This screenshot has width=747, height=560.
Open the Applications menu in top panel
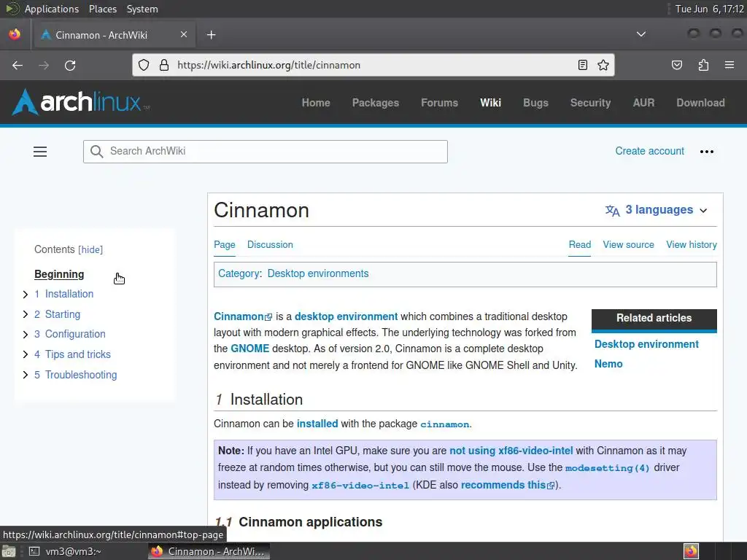[x=52, y=9]
